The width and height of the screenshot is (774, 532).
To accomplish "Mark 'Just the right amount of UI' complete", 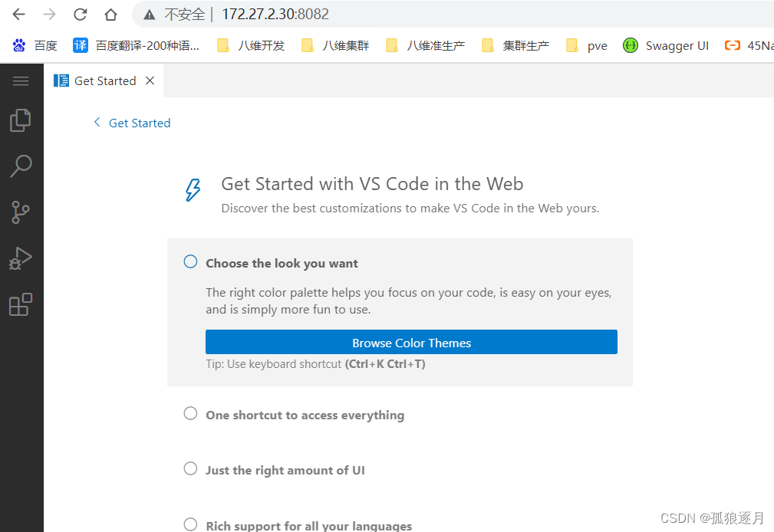I will point(189,468).
